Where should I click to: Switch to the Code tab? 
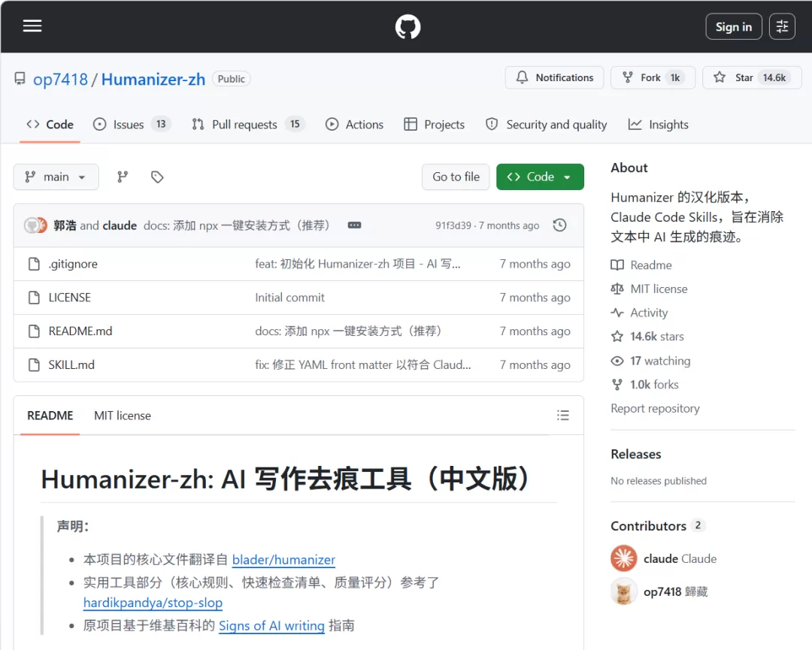click(50, 125)
